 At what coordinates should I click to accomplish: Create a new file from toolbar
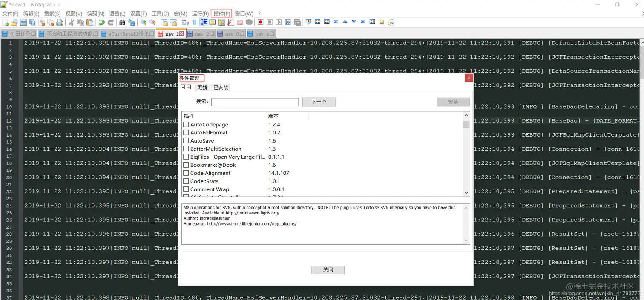[x=6, y=22]
